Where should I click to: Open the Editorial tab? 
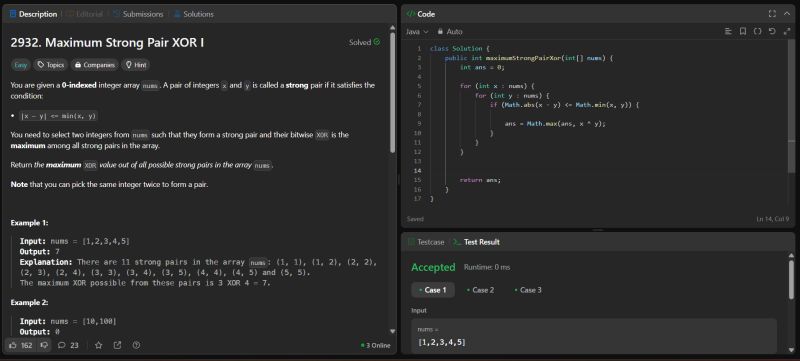(x=85, y=14)
